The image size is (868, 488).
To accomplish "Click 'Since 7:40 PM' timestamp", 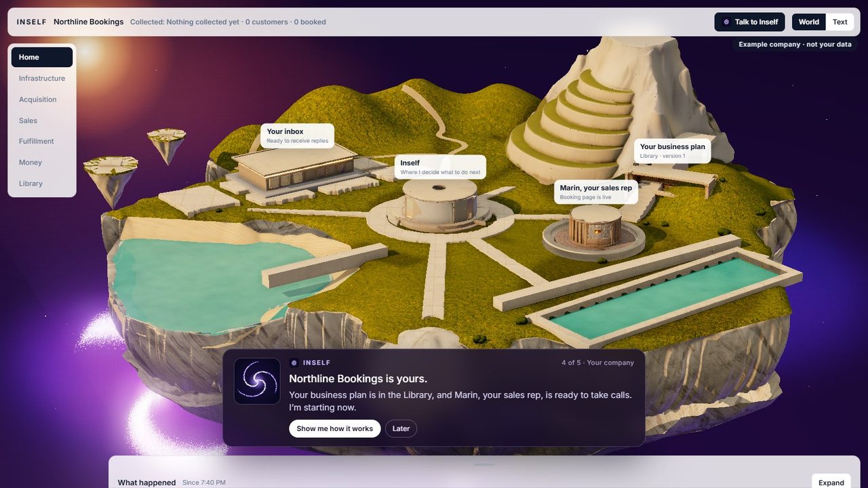I will [204, 483].
